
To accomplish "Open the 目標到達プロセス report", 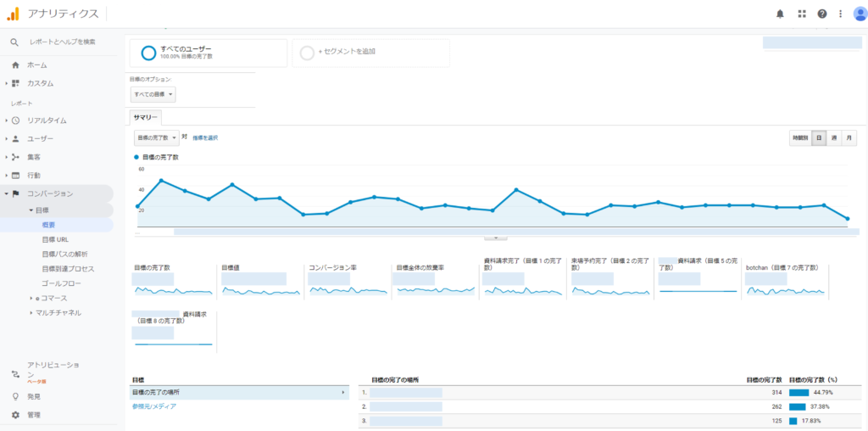I will click(x=68, y=269).
